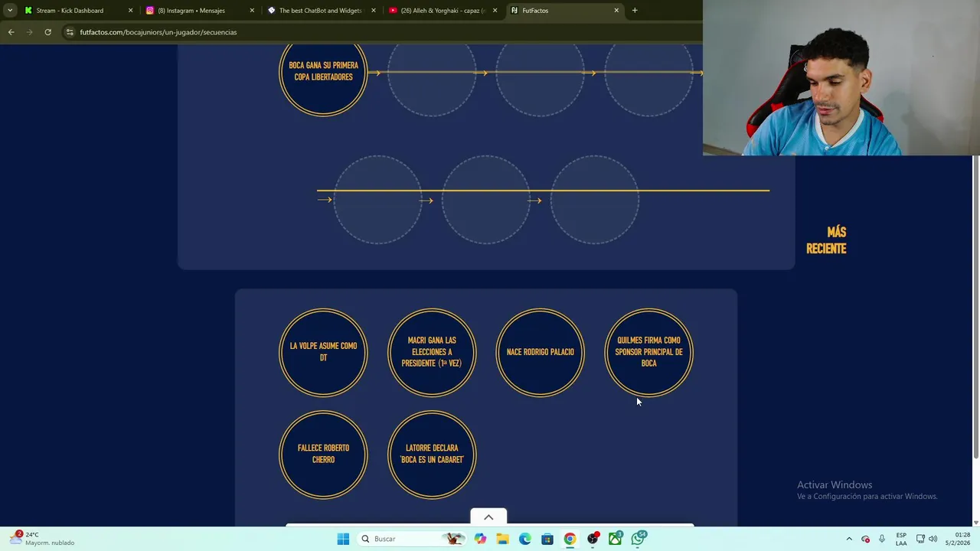Open the volume speaker tray icon

pyautogui.click(x=933, y=539)
